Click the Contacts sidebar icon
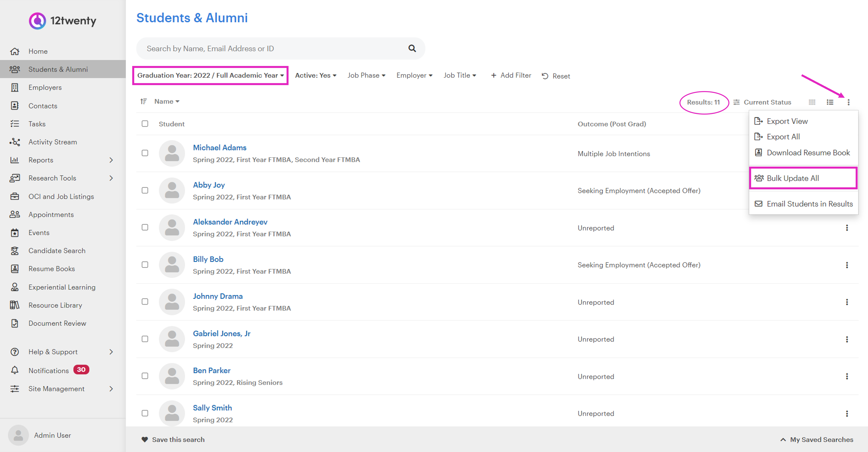Viewport: 868px width, 452px height. coord(15,106)
